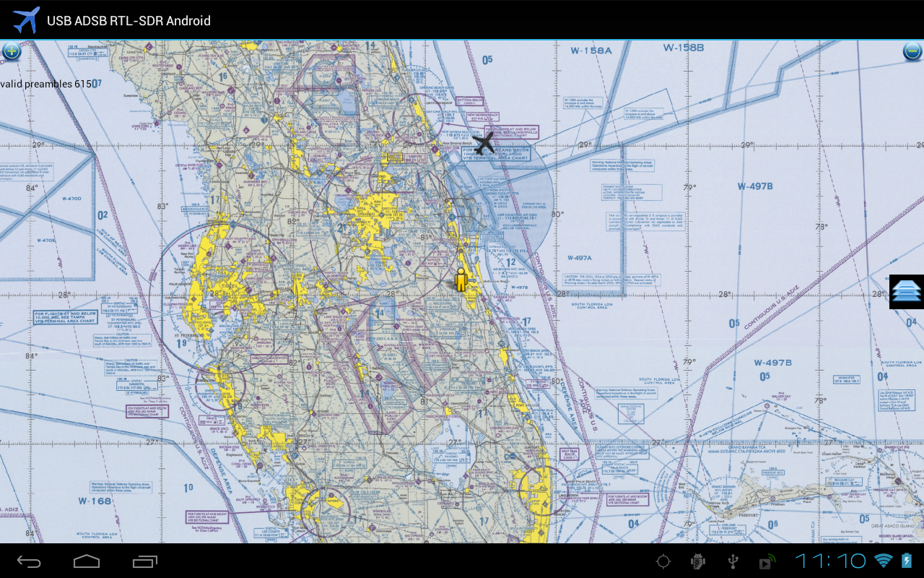Tap the Wi-Fi signal icon

pyautogui.click(x=884, y=561)
